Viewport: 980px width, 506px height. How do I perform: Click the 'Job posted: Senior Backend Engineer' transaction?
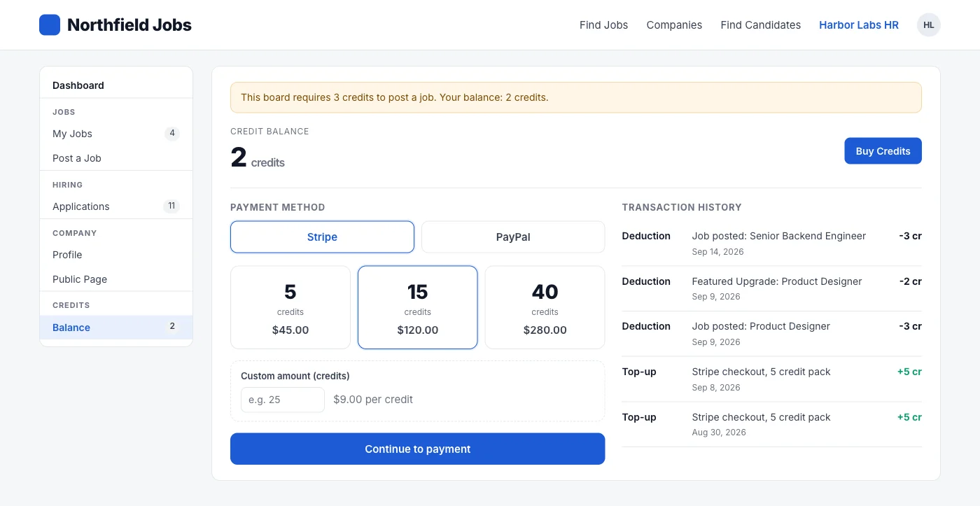772,243
